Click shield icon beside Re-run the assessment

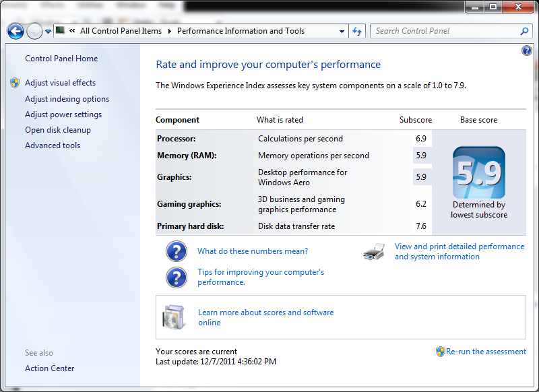[441, 352]
